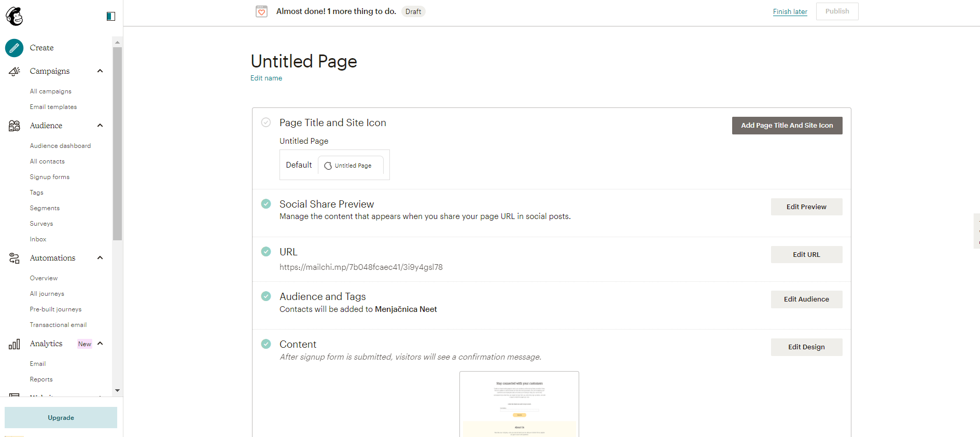Screen dimensions: 980x437
Task: Collapse the Audience section chevron
Action: point(100,126)
